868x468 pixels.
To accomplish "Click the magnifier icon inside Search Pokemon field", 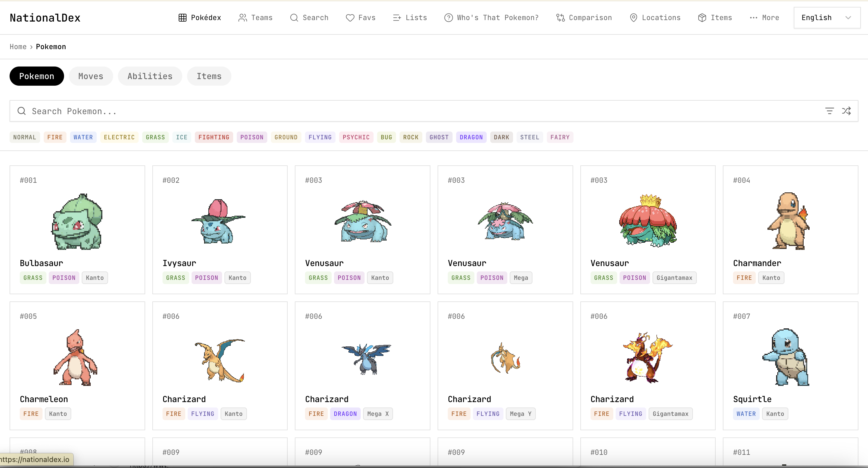I will (x=22, y=111).
